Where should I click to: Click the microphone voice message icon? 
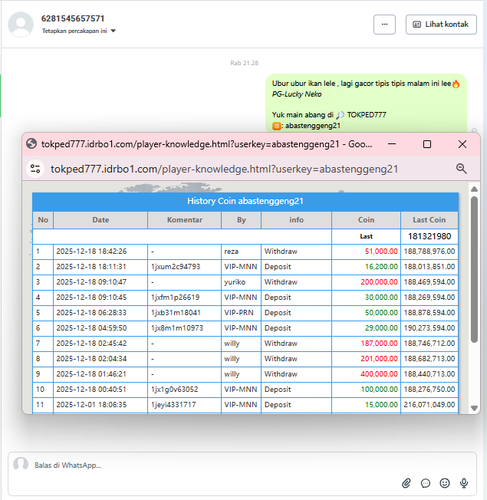(x=464, y=483)
